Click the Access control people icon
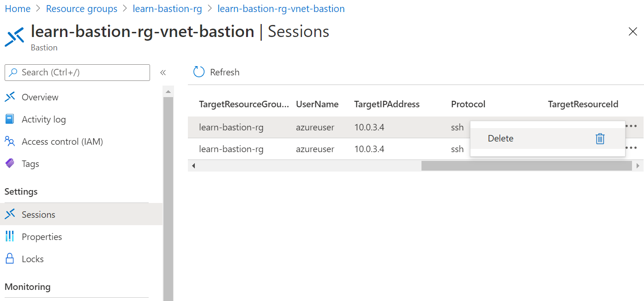The height and width of the screenshot is (301, 644). [x=10, y=141]
